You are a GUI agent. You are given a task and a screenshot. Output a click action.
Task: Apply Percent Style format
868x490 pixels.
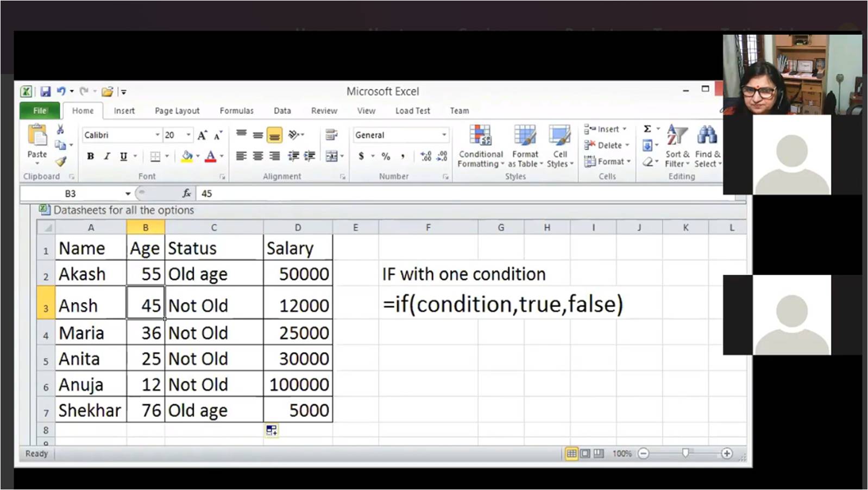386,156
